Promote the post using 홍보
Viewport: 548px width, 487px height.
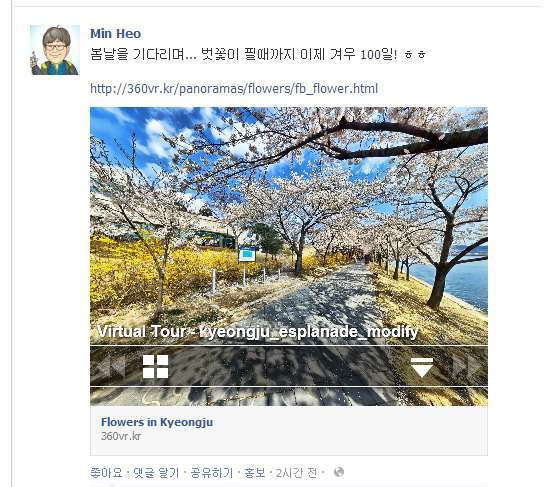point(254,473)
